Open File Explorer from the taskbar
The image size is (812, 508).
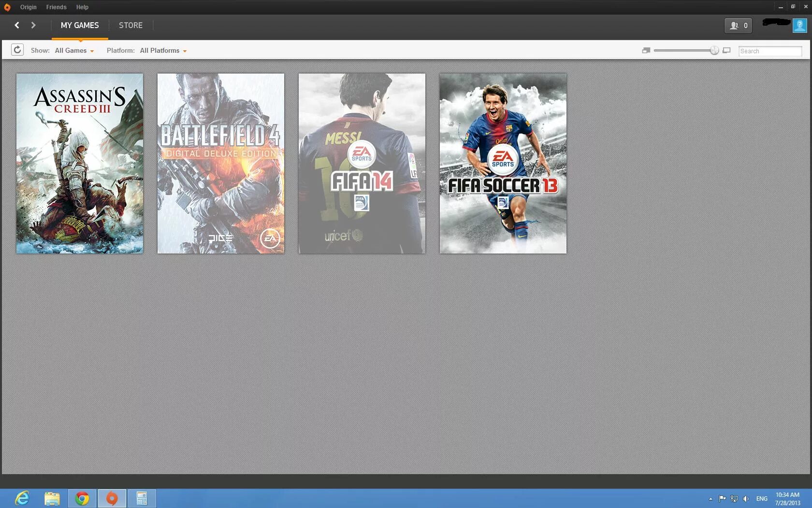click(52, 498)
